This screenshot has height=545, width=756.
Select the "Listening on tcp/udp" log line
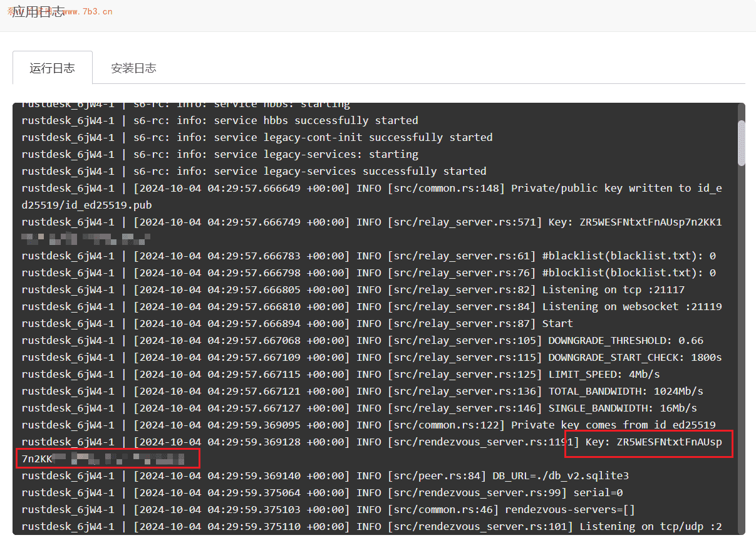371,526
